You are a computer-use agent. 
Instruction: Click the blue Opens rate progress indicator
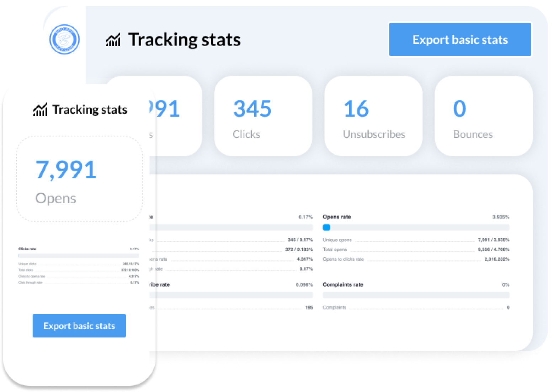[x=326, y=227]
